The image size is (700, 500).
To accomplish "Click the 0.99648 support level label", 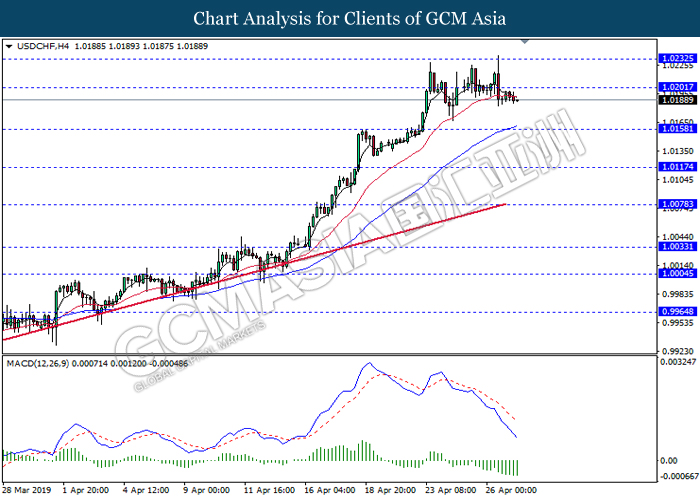I will tap(677, 312).
